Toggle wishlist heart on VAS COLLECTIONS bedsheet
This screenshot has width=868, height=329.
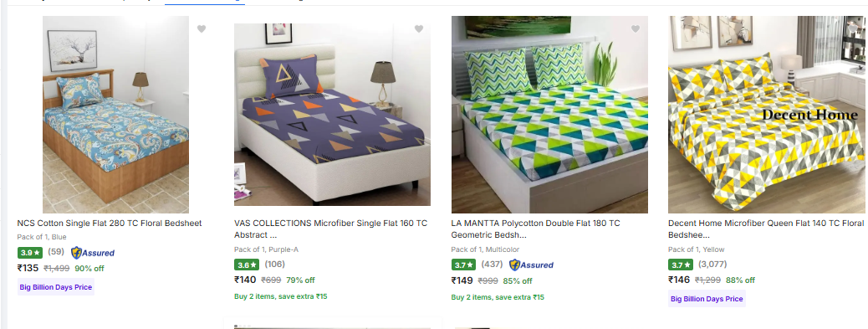tap(418, 28)
